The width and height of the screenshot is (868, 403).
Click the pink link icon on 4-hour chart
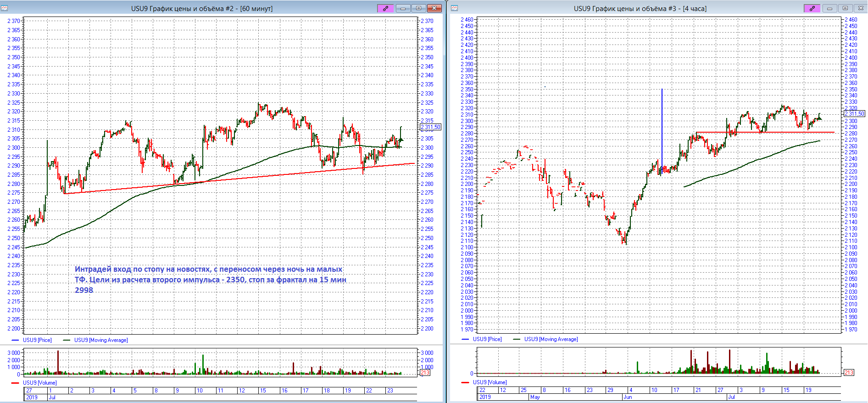(x=812, y=8)
